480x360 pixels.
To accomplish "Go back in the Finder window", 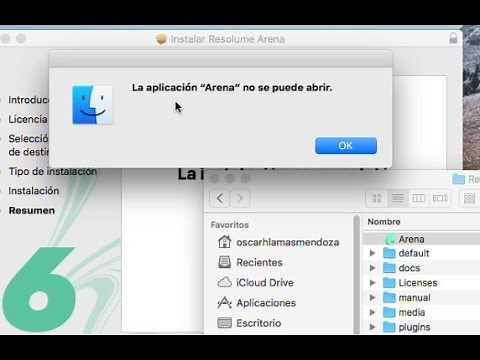I will click(219, 198).
